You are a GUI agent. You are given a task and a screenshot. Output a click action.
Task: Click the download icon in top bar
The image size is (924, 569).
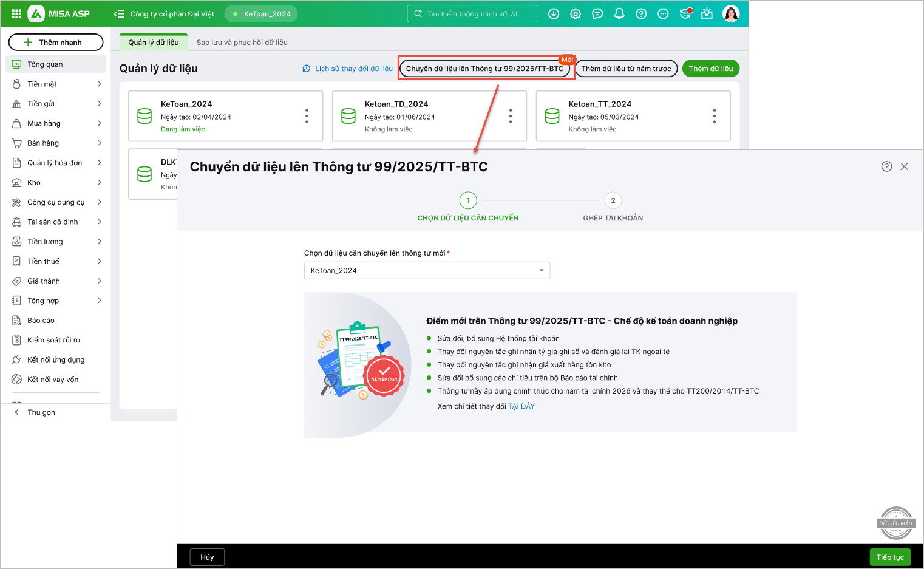[x=554, y=13]
